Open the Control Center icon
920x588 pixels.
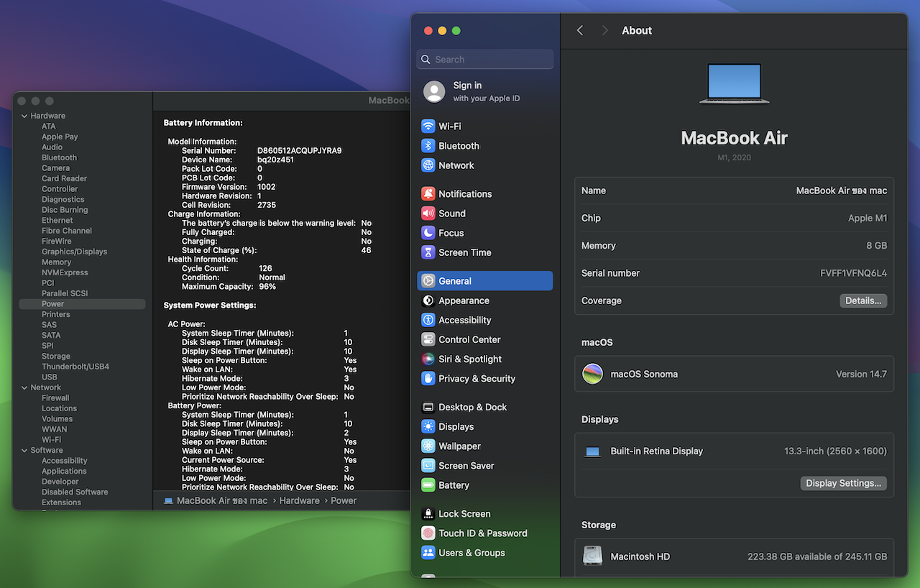click(428, 339)
